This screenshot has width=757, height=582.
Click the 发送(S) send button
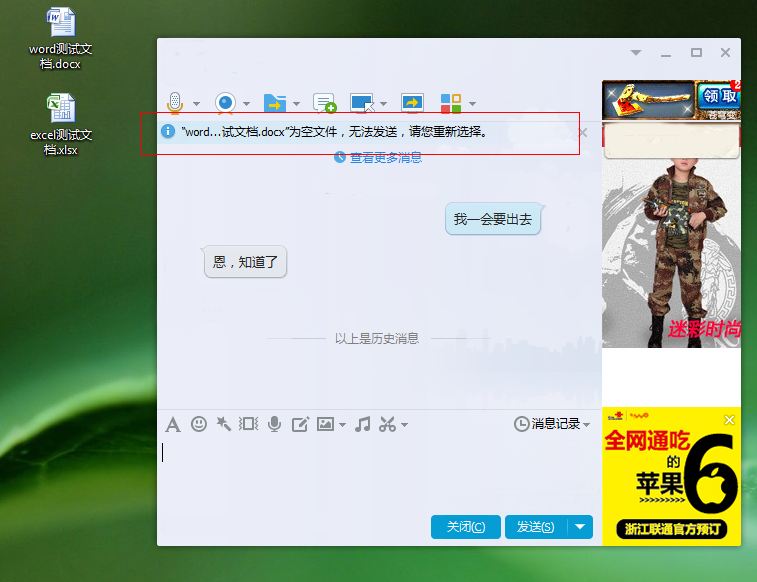[536, 527]
